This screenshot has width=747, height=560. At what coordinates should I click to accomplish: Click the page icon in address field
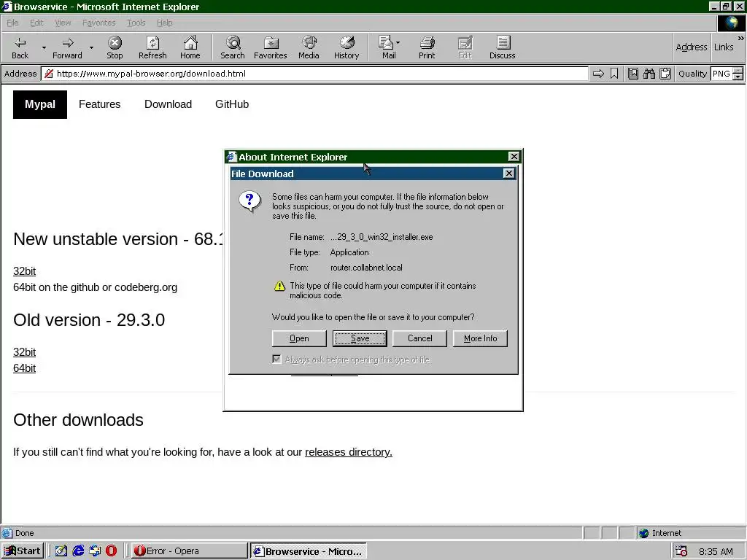tap(48, 74)
